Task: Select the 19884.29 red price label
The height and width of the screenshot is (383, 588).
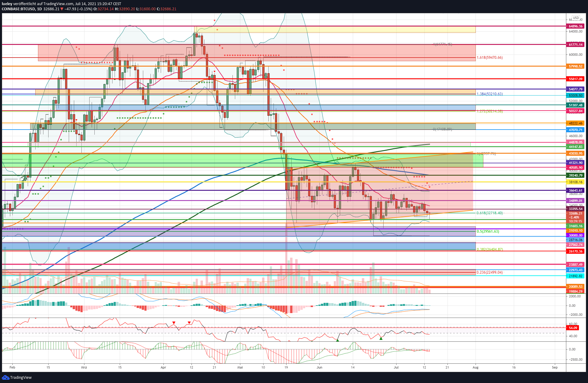Action: coord(575,291)
